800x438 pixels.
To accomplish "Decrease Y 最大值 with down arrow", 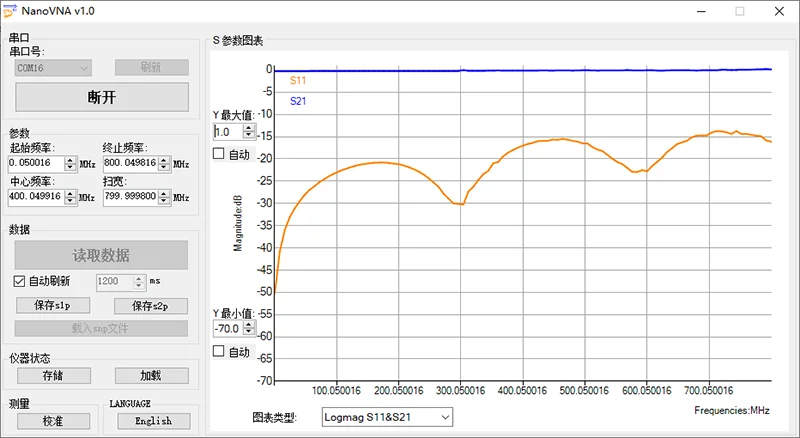I will coord(249,135).
